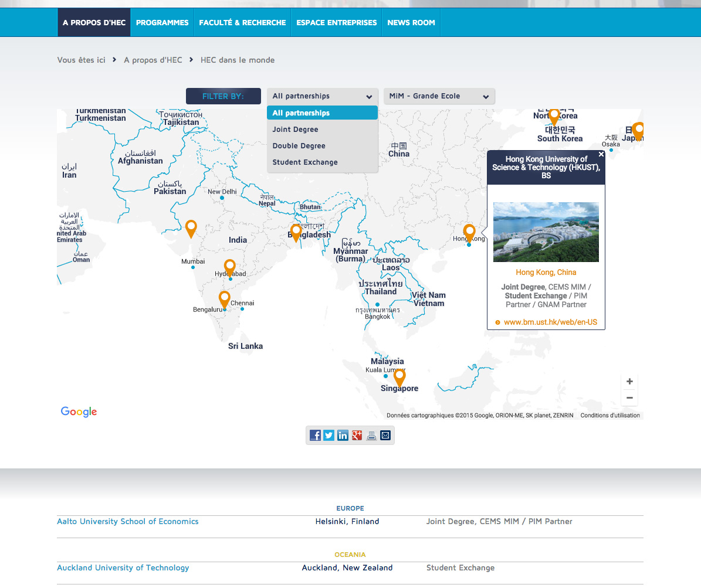Click the FILTER BY button

click(x=223, y=96)
